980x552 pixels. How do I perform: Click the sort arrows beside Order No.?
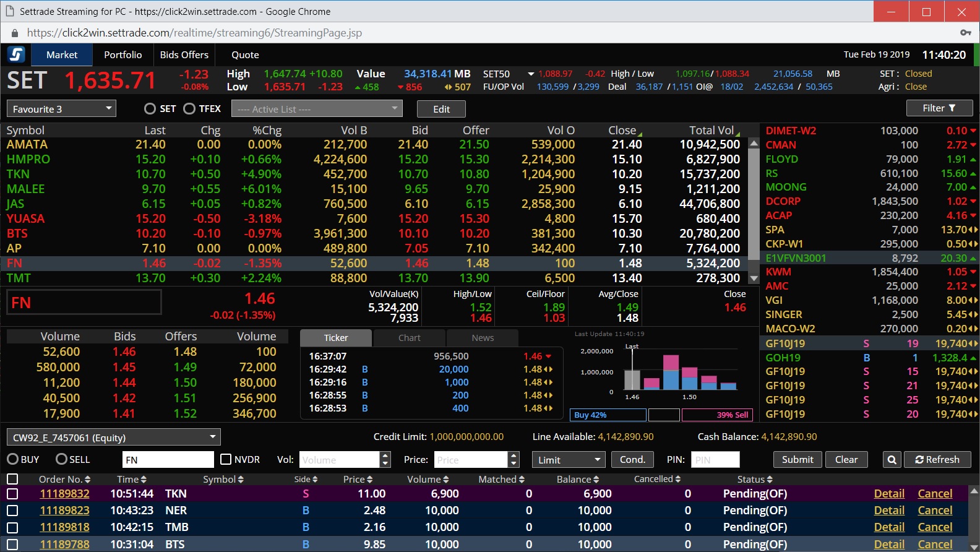[x=87, y=480]
